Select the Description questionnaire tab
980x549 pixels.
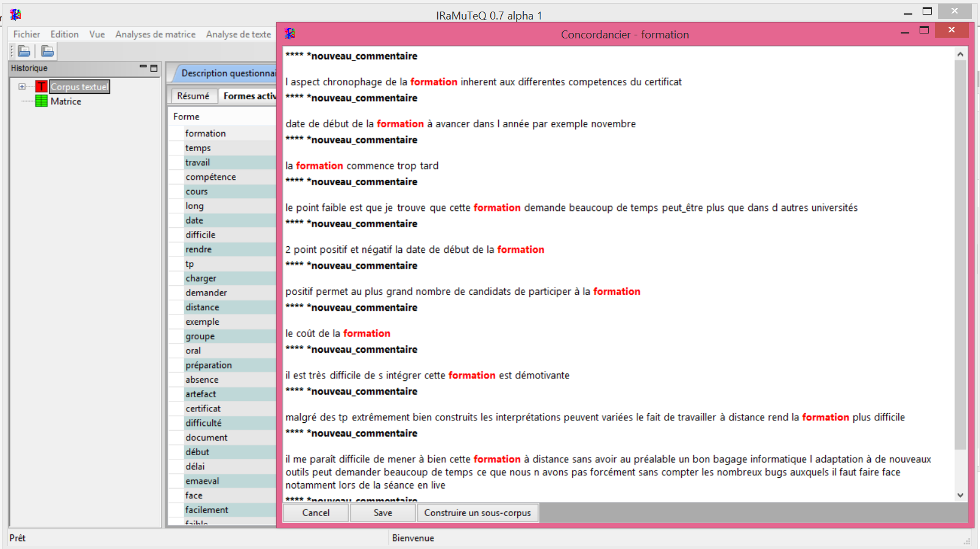(228, 73)
